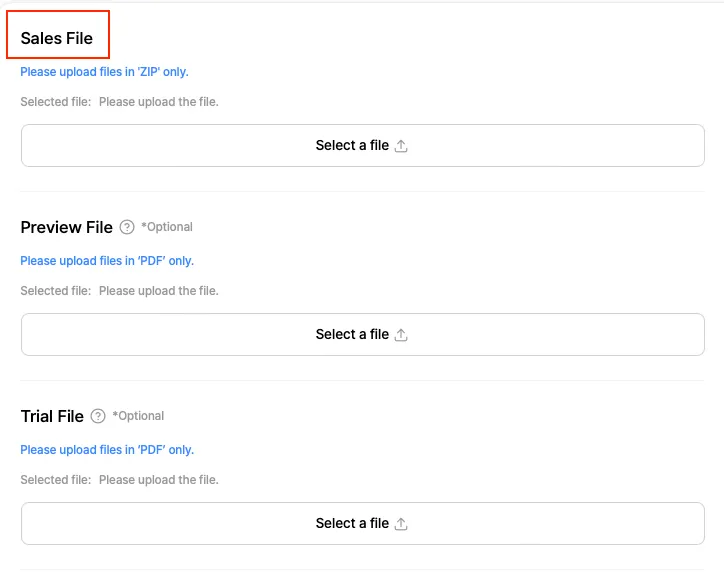
Task: Click the upload arrow icon under Trial File
Action: pyautogui.click(x=401, y=524)
